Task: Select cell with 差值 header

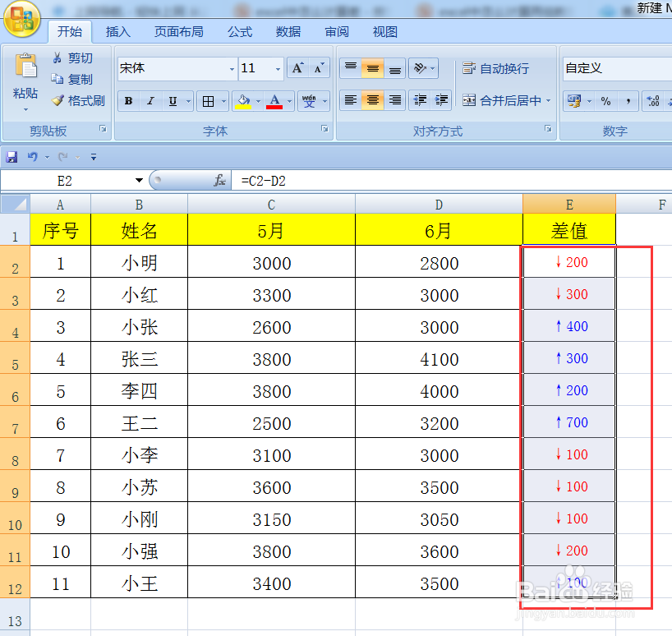Action: 569,230
